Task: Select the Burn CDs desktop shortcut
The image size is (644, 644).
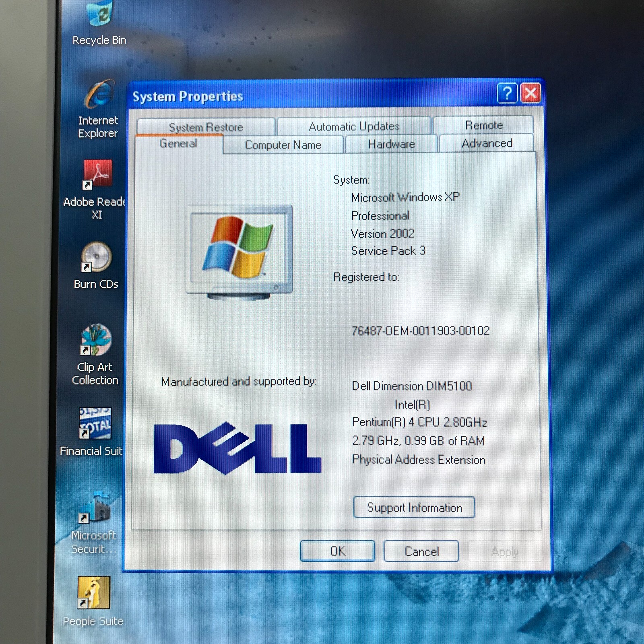Action: [96, 265]
